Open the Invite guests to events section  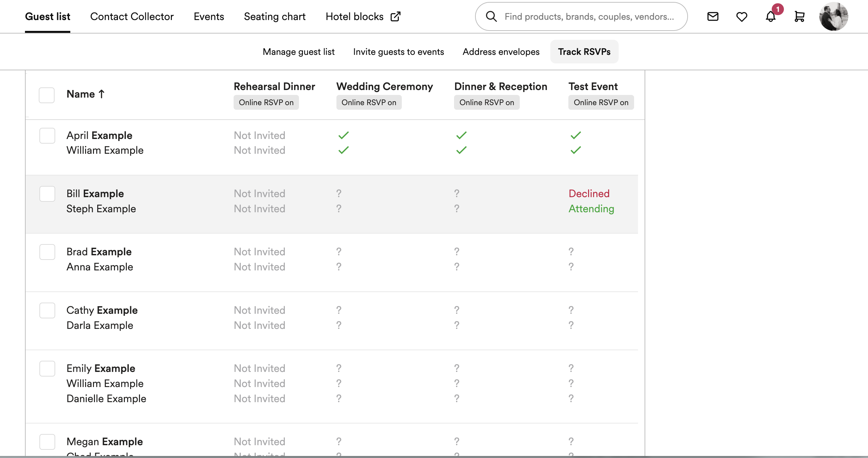(x=399, y=52)
